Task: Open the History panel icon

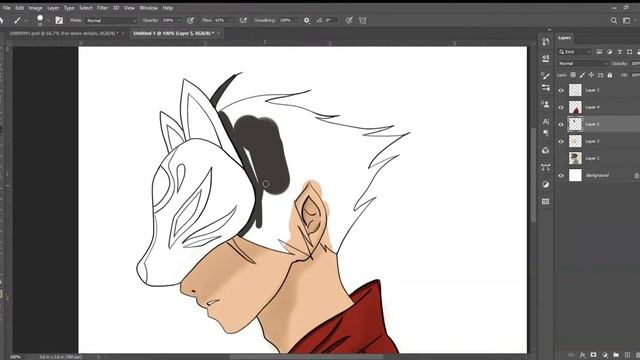Action: (x=546, y=42)
